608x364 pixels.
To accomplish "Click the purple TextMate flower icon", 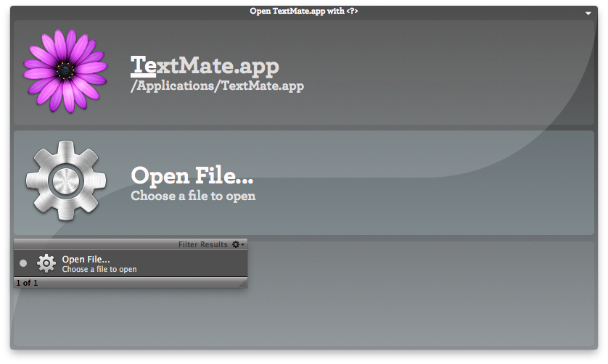I will click(65, 71).
